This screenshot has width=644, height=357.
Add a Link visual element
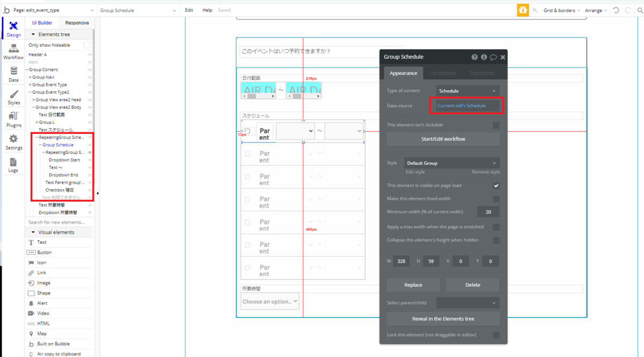[59, 273]
